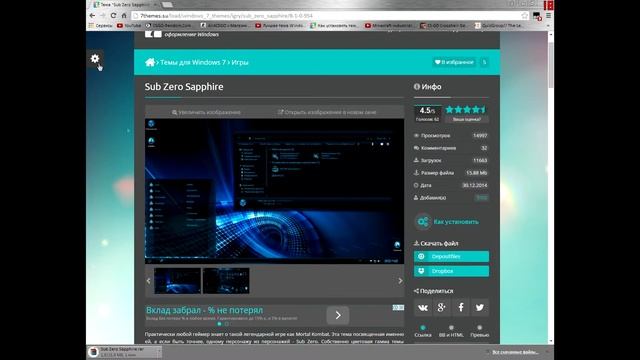Click the thumbnail strip right arrow
Viewport: 640px width, 360px height.
click(x=400, y=281)
